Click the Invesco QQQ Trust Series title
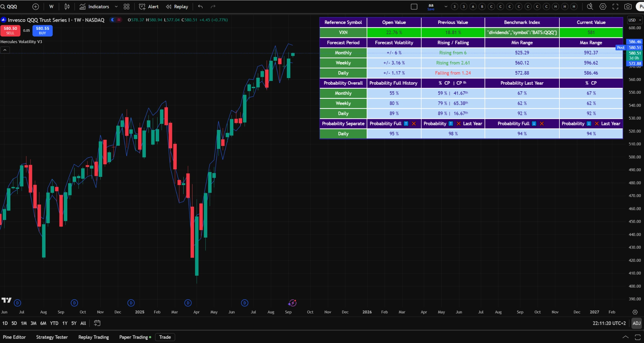This screenshot has width=644, height=343. 39,20
